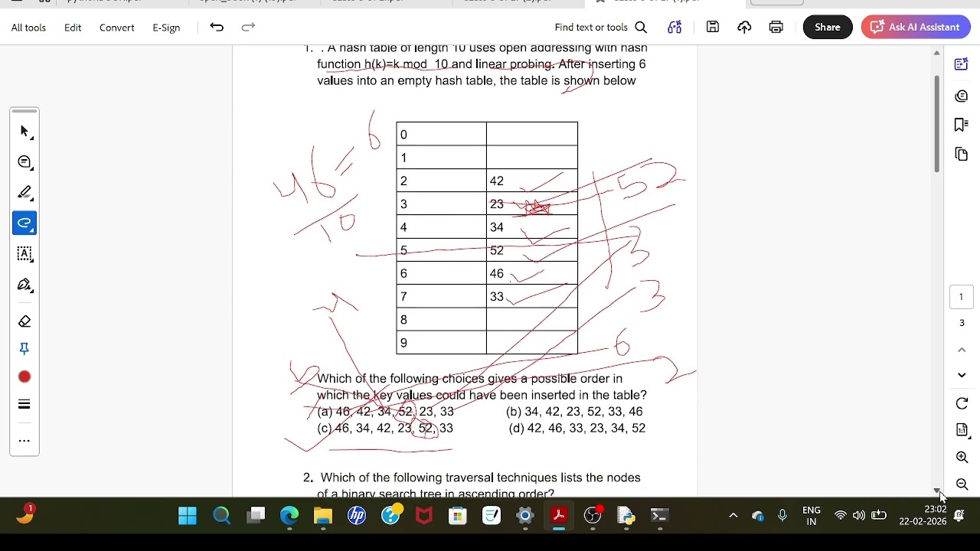This screenshot has width=980, height=551.
Task: Open the volume control in tray
Action: pos(859,516)
